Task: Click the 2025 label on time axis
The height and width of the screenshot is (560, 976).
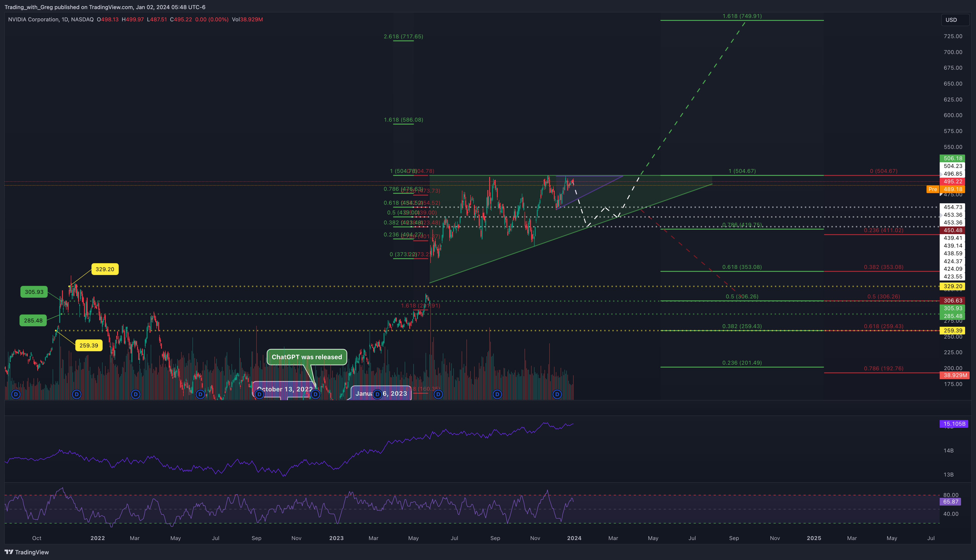Action: tap(814, 538)
